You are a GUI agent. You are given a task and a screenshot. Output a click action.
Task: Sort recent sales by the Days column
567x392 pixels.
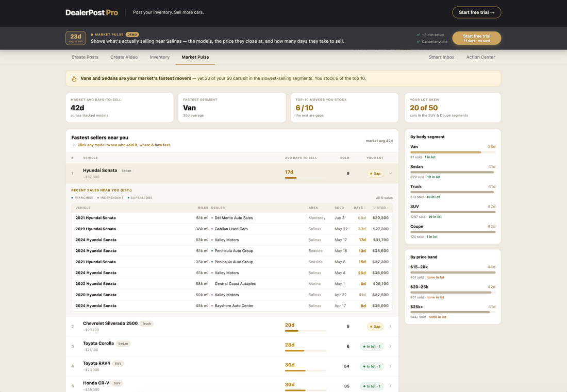359,208
